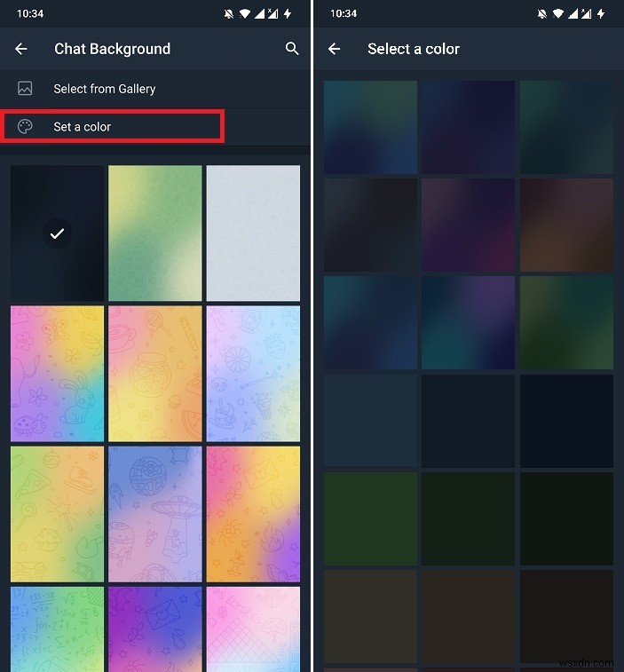624x672 pixels.
Task: Open Select from Gallery option
Action: tap(155, 89)
